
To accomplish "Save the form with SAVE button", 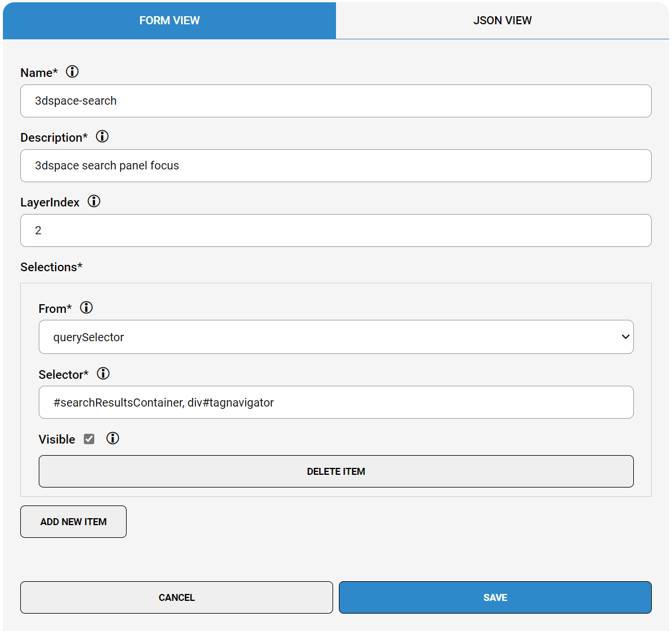I will (x=495, y=597).
